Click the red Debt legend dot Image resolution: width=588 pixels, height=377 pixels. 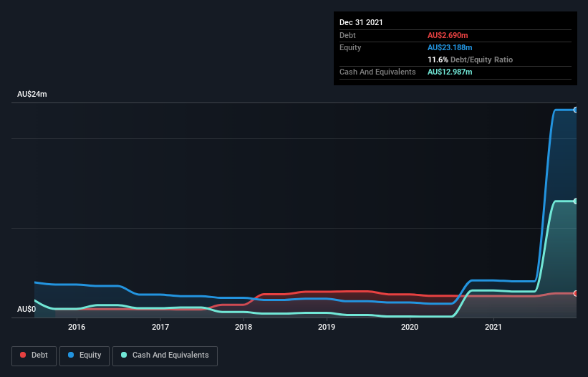(23, 355)
